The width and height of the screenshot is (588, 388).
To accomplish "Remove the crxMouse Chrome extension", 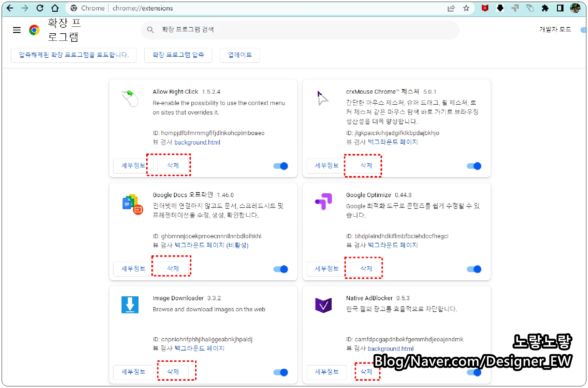I will click(x=367, y=166).
